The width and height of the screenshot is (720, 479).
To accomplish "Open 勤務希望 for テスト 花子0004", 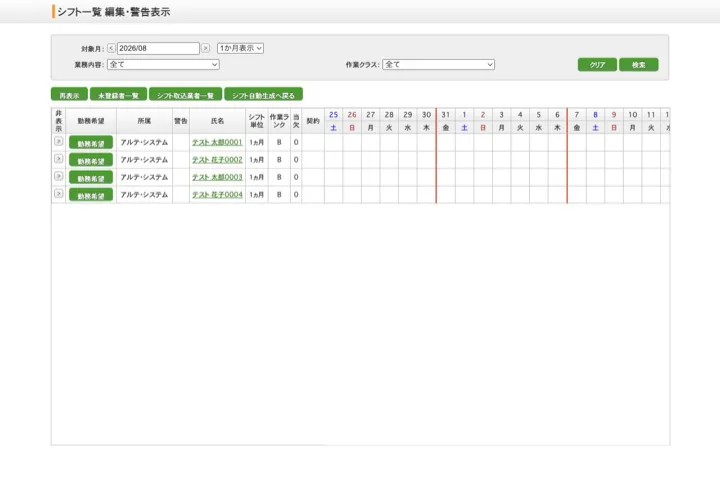I will tap(91, 195).
